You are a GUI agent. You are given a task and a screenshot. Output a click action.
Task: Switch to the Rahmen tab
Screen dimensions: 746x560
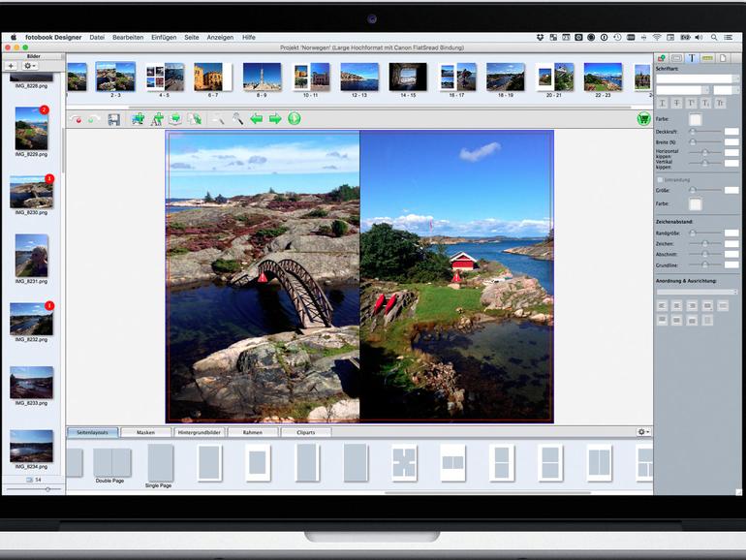click(253, 432)
